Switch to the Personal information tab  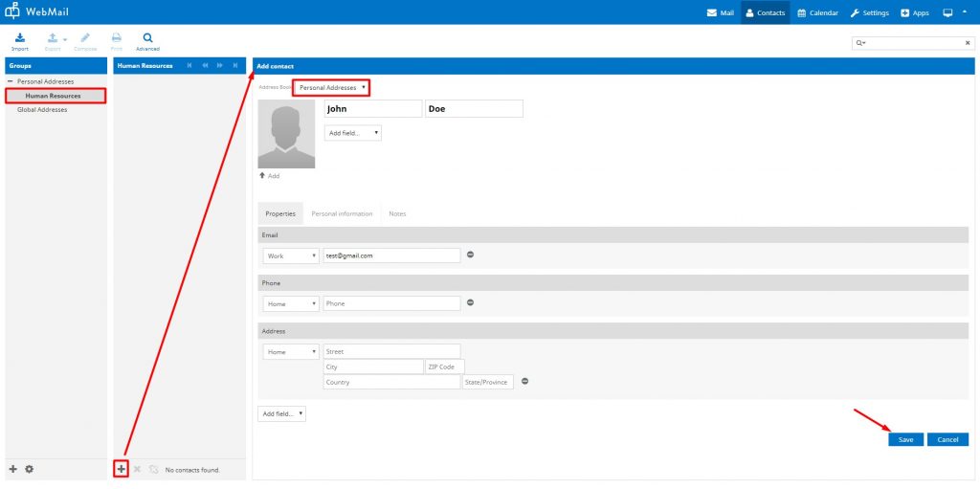pyautogui.click(x=342, y=213)
